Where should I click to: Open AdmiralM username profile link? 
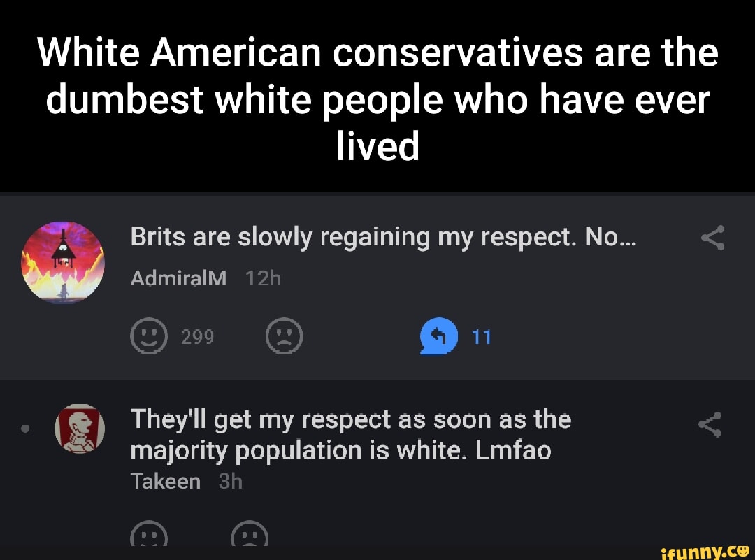pos(178,278)
